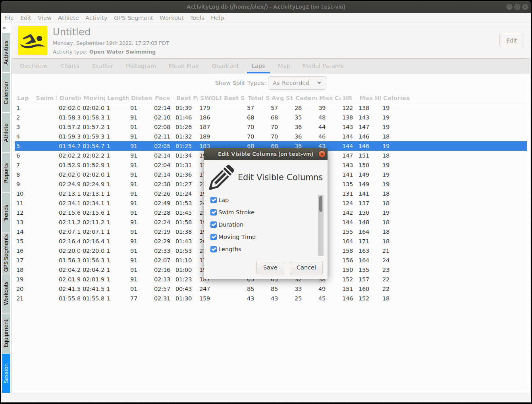Uncheck the Lengths column
Viewport: 532px width, 404px height.
214,249
